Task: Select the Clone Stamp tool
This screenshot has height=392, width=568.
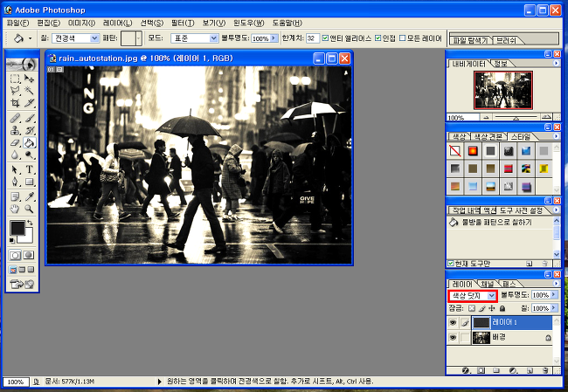Action: click(15, 130)
